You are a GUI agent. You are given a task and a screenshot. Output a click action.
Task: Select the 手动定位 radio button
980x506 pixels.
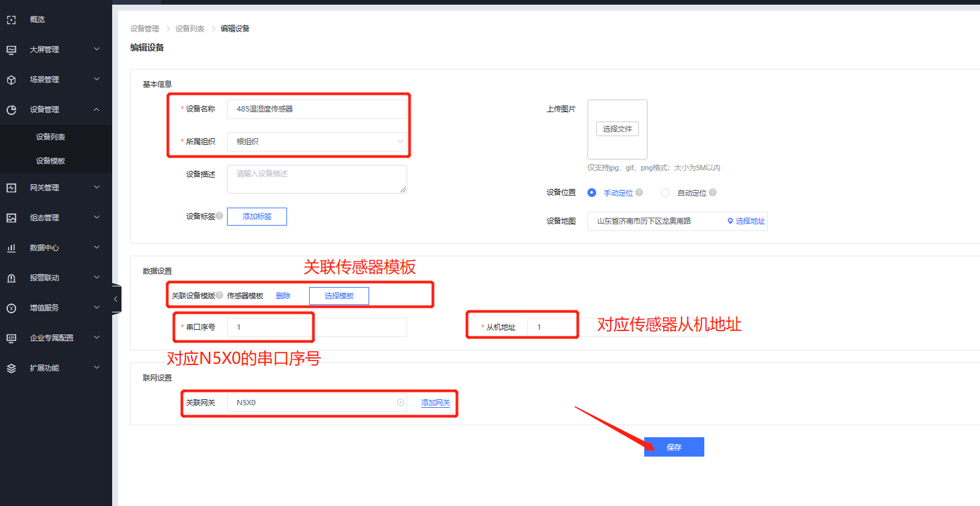(x=591, y=193)
